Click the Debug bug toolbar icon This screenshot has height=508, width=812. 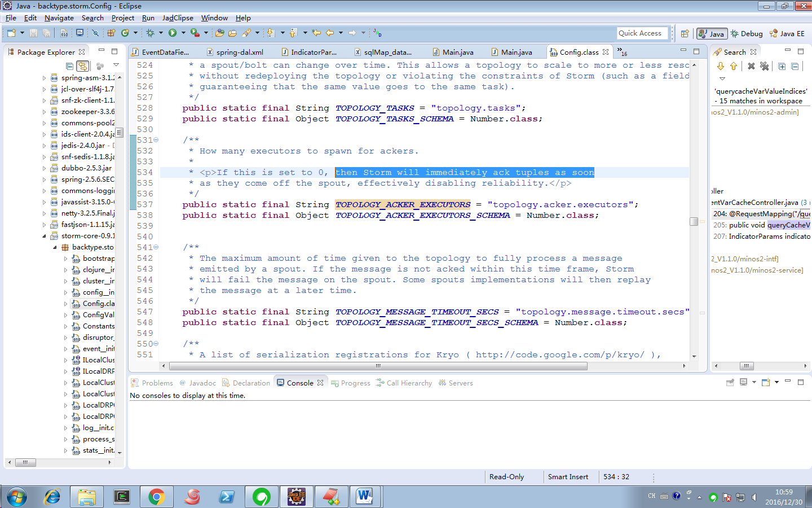tap(150, 33)
